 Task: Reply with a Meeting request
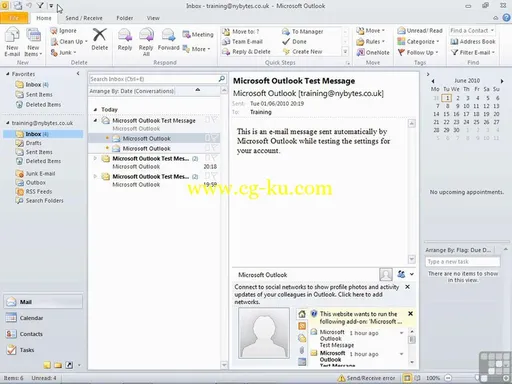198,34
